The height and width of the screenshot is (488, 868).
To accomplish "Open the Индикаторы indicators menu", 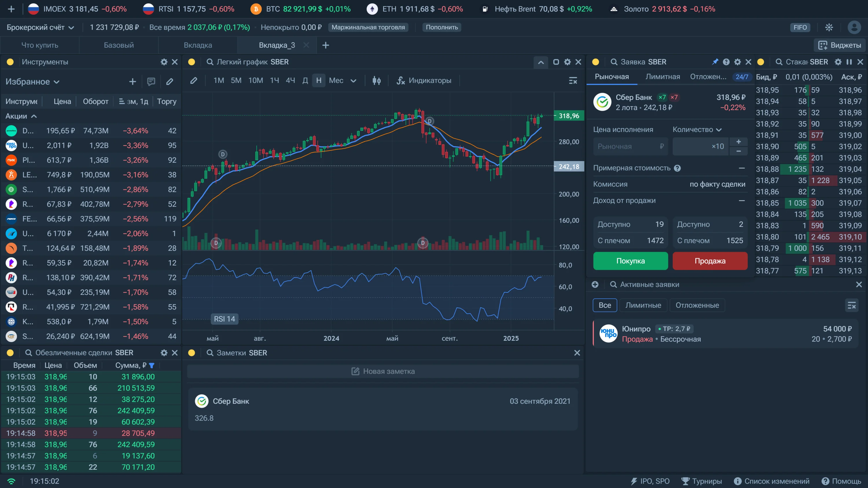I will [424, 80].
